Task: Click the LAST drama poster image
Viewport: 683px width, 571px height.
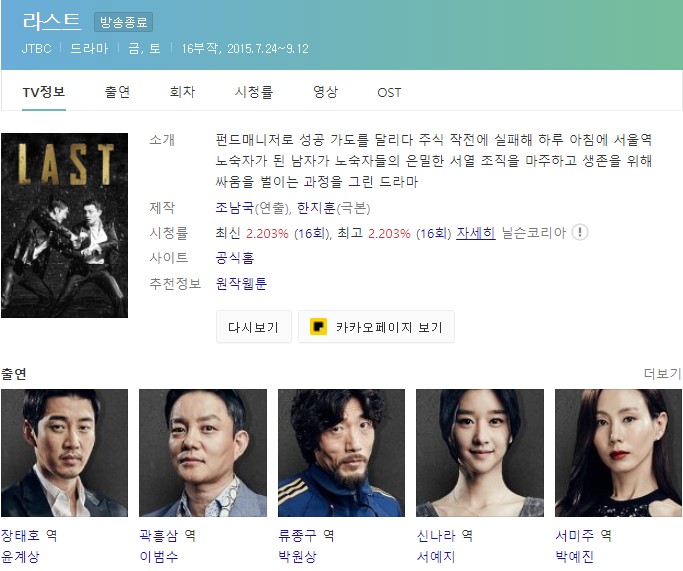Action: pyautogui.click(x=64, y=225)
